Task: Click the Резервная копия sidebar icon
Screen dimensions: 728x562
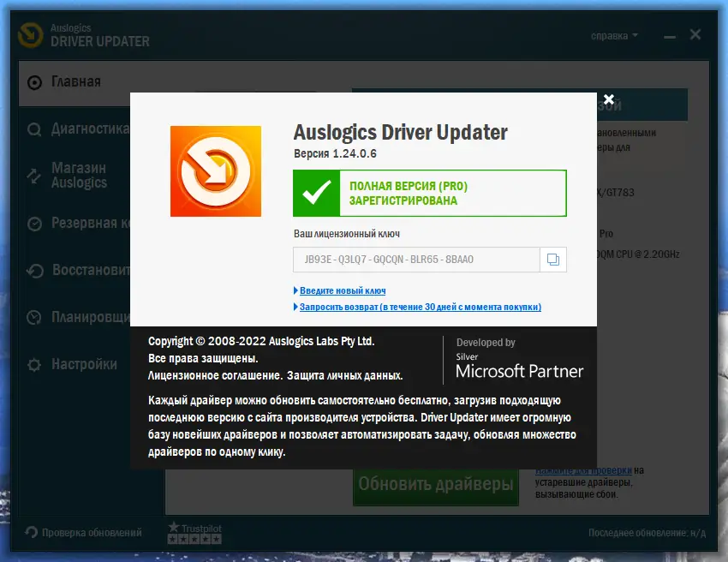Action: [x=34, y=224]
